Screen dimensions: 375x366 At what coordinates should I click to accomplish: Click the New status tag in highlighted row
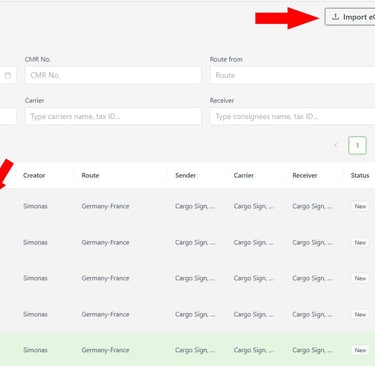360,350
